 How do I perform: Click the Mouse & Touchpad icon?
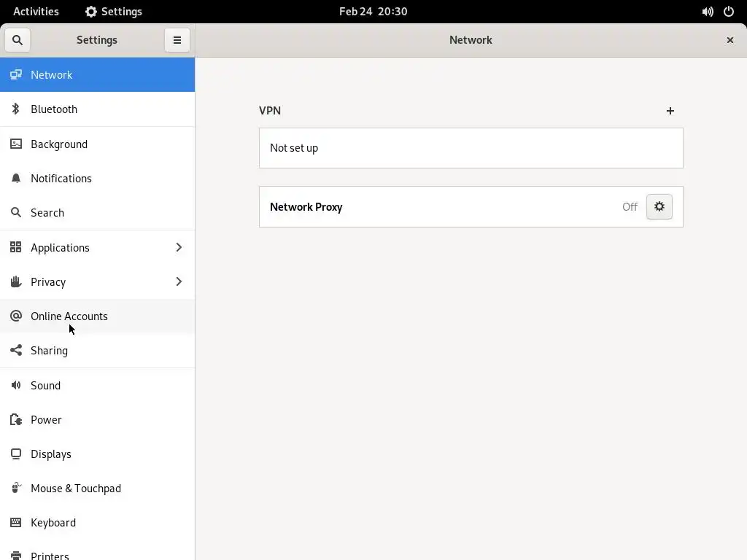16,488
